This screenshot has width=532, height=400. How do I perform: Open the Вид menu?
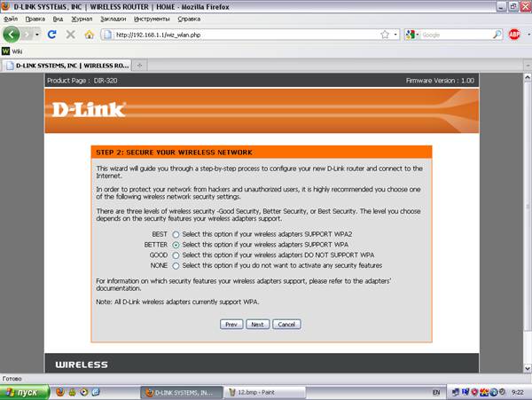click(58, 19)
